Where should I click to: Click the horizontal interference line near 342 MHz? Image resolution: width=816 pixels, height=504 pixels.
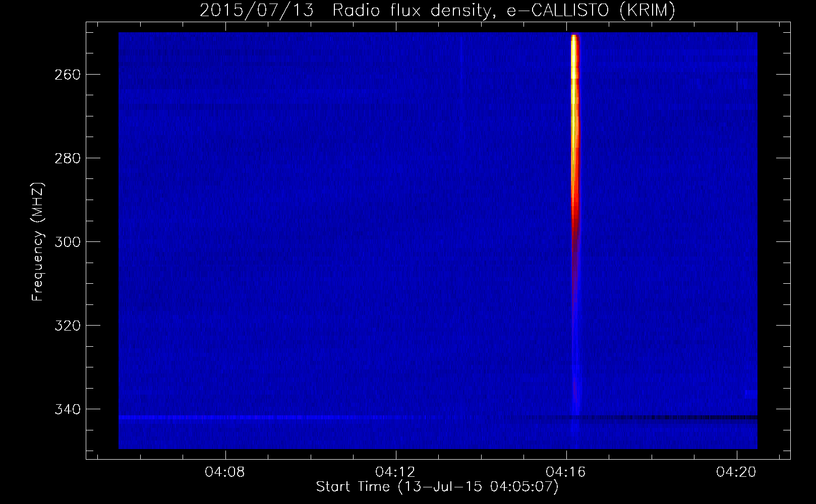point(438,417)
